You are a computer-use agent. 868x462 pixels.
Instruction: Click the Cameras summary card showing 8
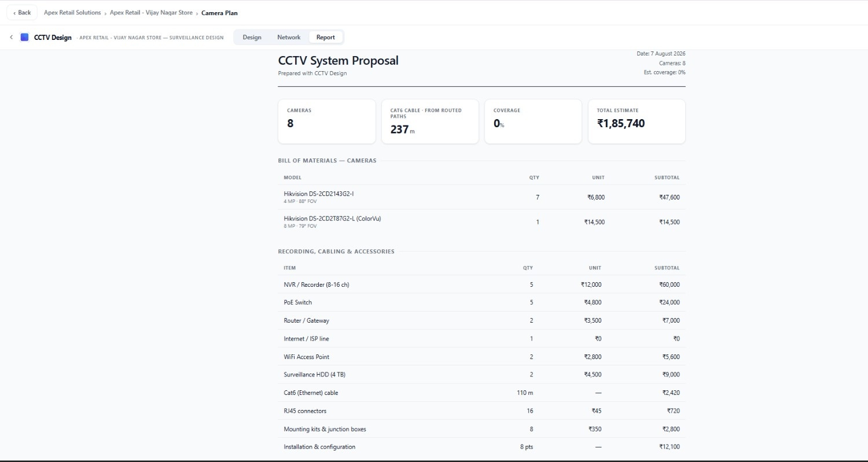point(327,121)
